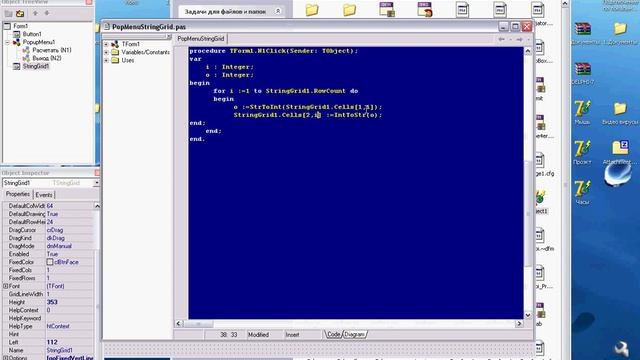Click the editor vertical scroll-down arrow

[528, 315]
